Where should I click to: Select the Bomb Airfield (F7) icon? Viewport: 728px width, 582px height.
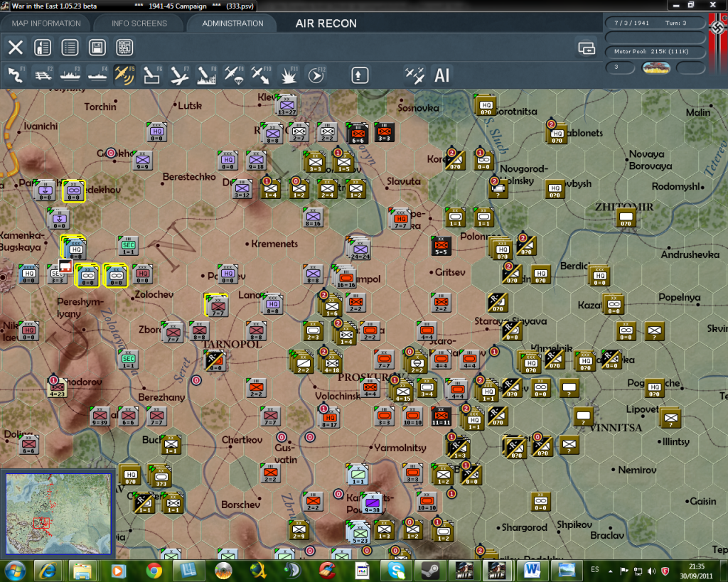(x=179, y=75)
